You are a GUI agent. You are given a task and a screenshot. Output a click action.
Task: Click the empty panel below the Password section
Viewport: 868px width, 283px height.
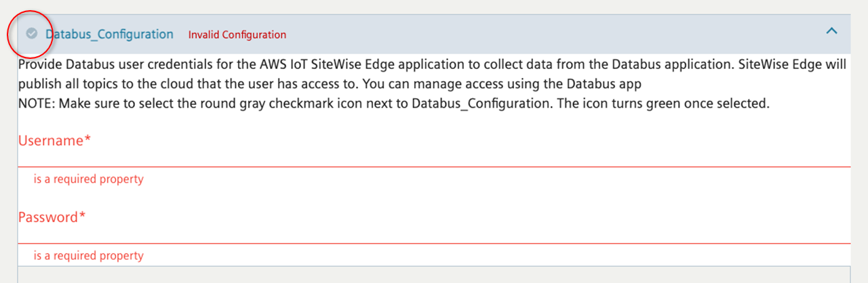(x=434, y=274)
